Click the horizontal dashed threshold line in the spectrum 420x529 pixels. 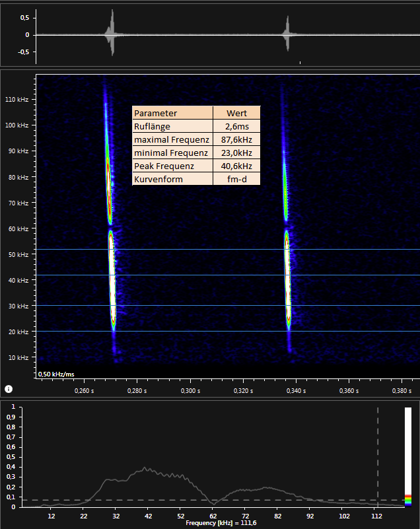(198, 500)
